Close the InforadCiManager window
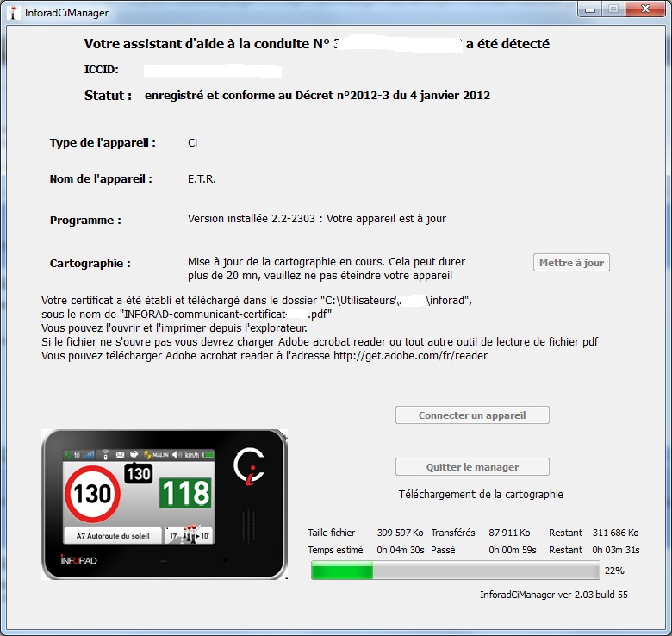Screen dimensions: 672x636 645,9
